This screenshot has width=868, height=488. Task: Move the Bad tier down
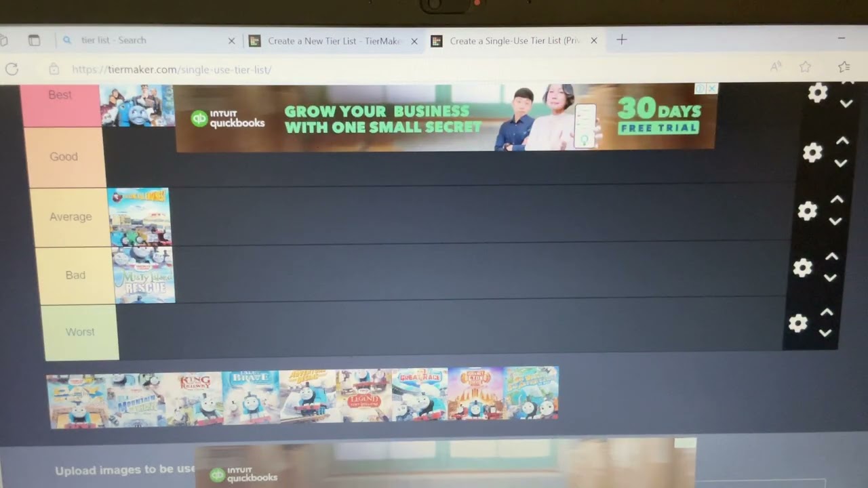click(830, 278)
